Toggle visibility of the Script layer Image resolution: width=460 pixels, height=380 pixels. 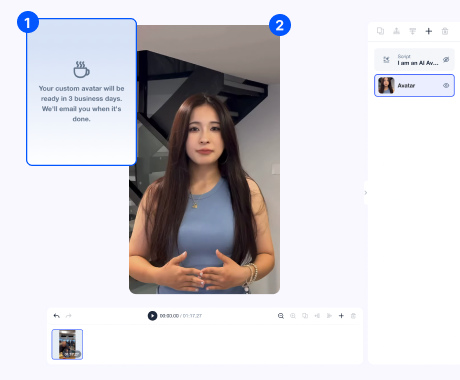coord(446,60)
